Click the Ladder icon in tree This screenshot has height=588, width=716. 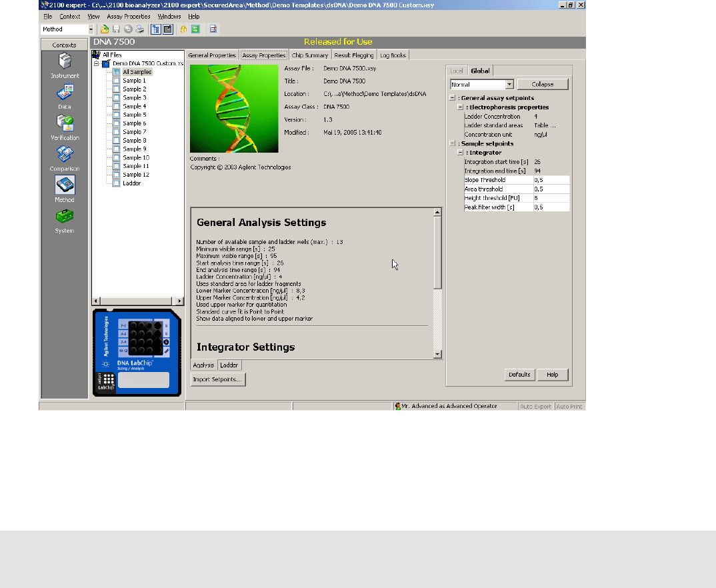tap(117, 183)
